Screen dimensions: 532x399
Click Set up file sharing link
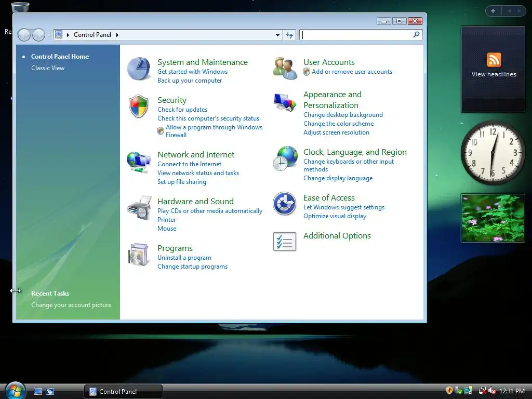click(x=181, y=181)
